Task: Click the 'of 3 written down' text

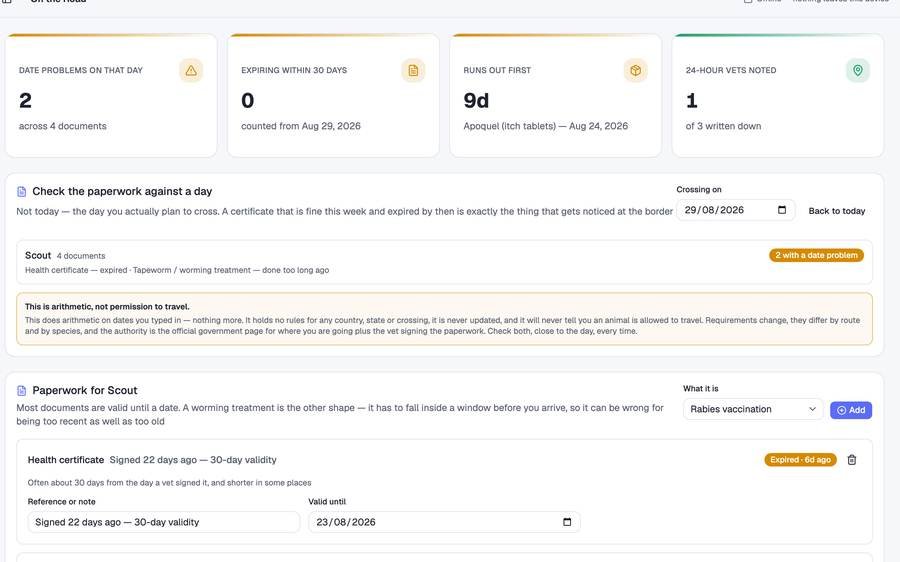Action: [x=723, y=126]
